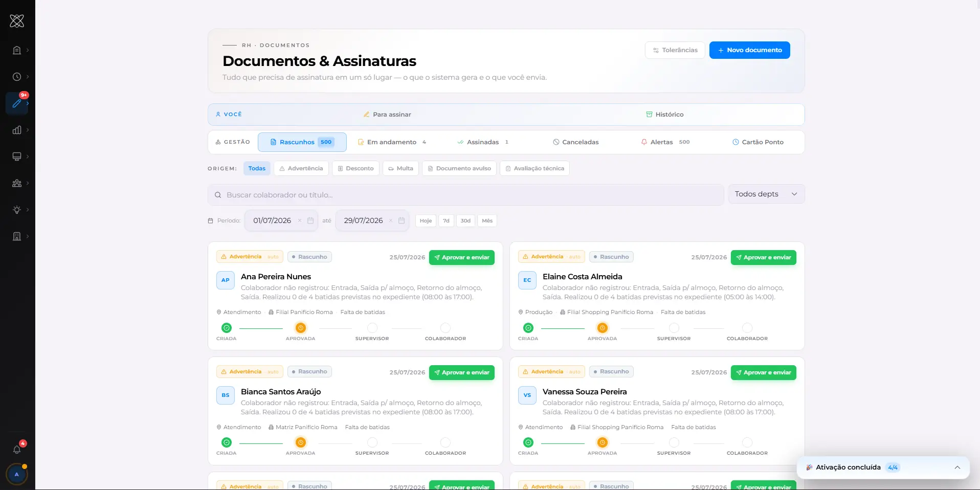Open the Em andamento tab
This screenshot has width=980, height=490.
pos(392,142)
